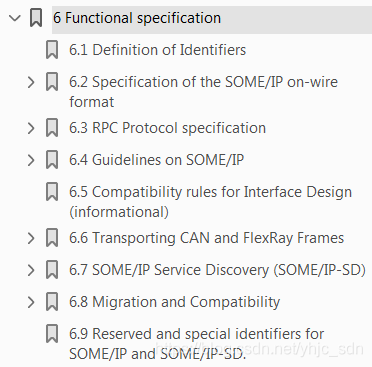Expand 6.7 SOME/IP Service Discovery arrow

coord(31,270)
